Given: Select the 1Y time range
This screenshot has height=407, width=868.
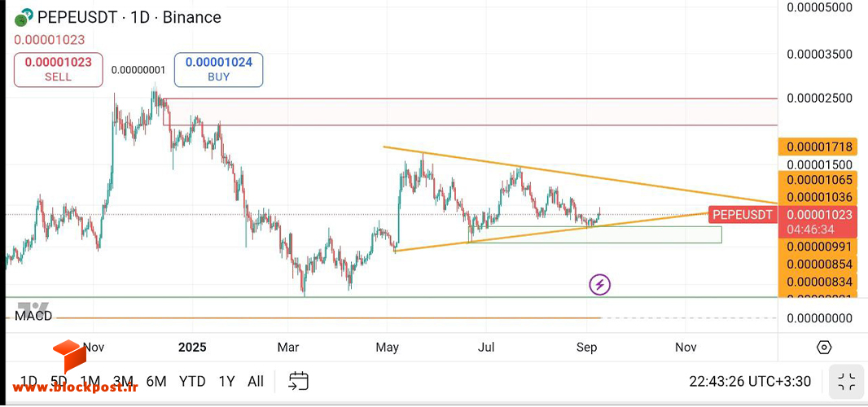Looking at the screenshot, I should (226, 382).
